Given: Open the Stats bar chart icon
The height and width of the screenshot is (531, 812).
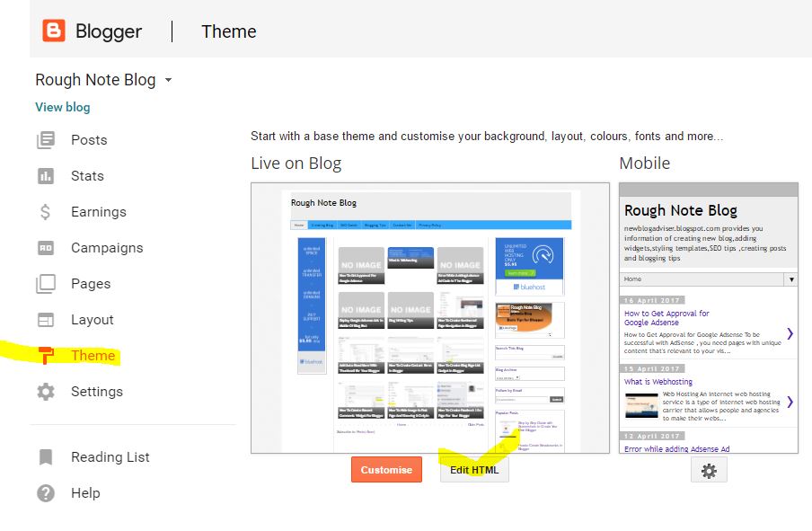Looking at the screenshot, I should click(x=46, y=176).
